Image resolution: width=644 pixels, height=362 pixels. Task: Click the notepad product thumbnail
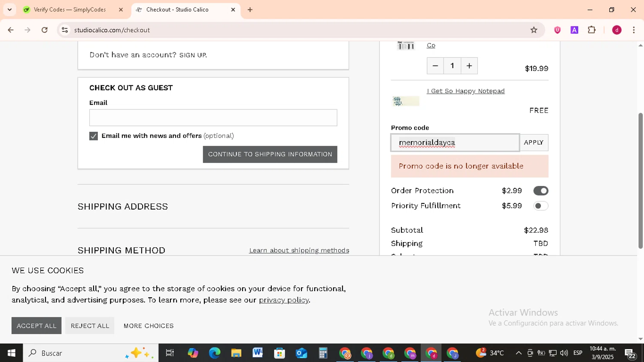406,101
